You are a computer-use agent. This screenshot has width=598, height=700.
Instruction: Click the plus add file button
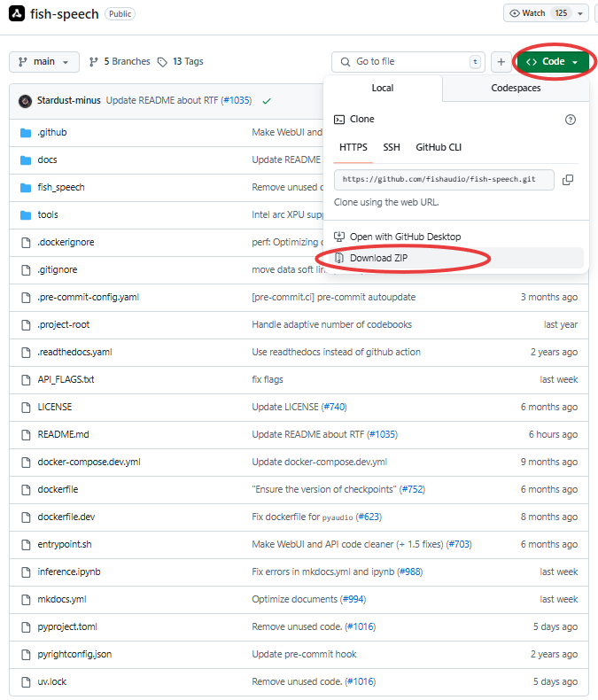(x=501, y=62)
